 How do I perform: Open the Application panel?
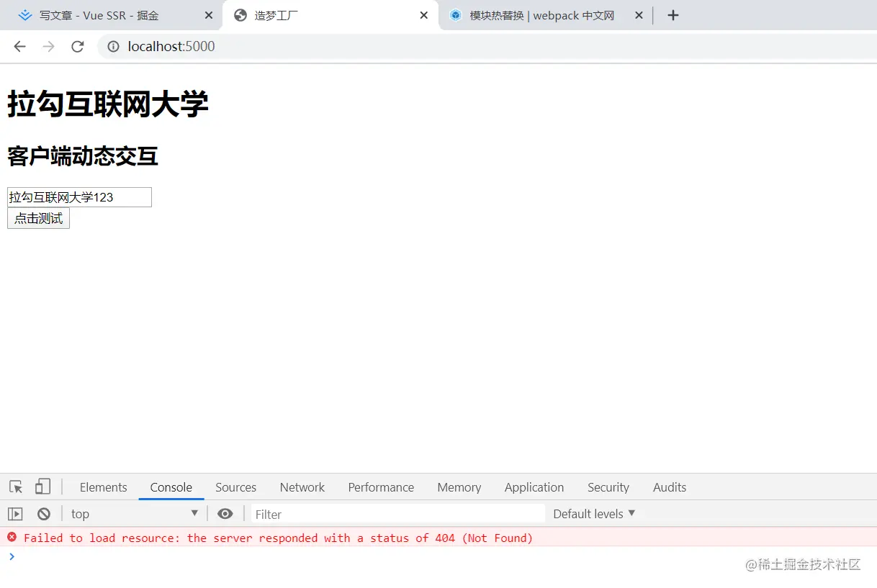click(534, 487)
